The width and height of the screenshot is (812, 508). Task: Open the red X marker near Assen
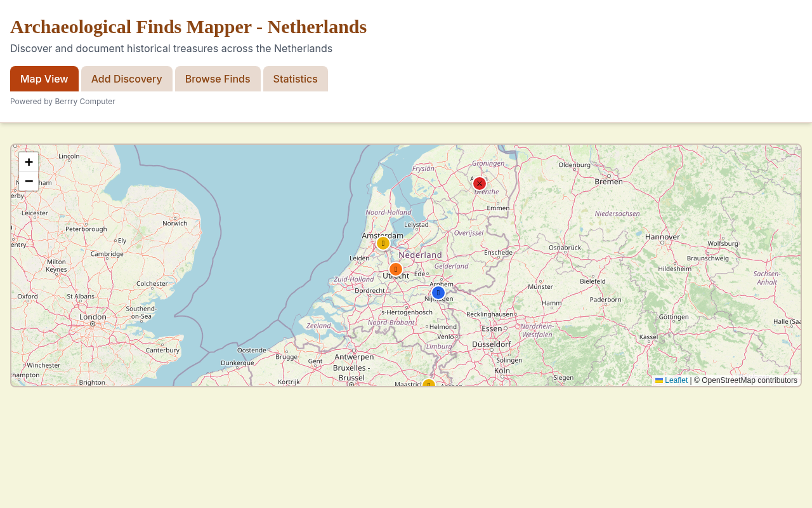478,182
